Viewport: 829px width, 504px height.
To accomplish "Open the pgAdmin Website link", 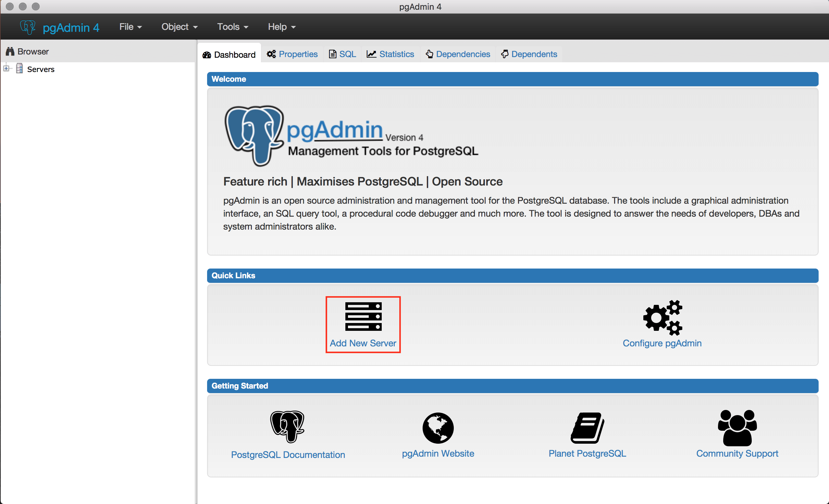I will tap(438, 453).
